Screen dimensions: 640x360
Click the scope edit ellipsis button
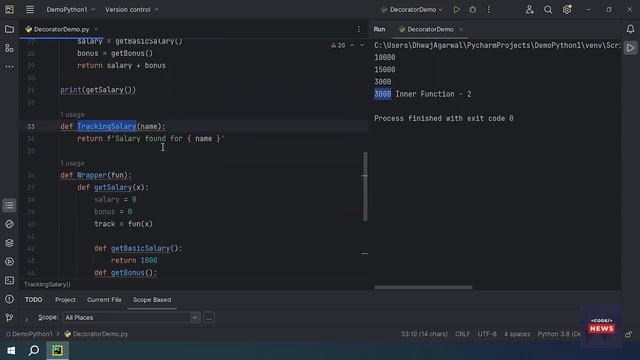209,318
